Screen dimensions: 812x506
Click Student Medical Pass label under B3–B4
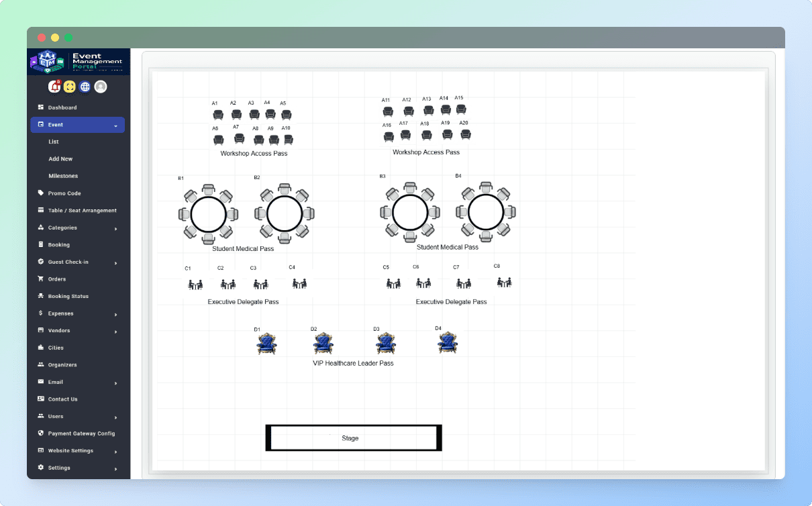coord(448,247)
